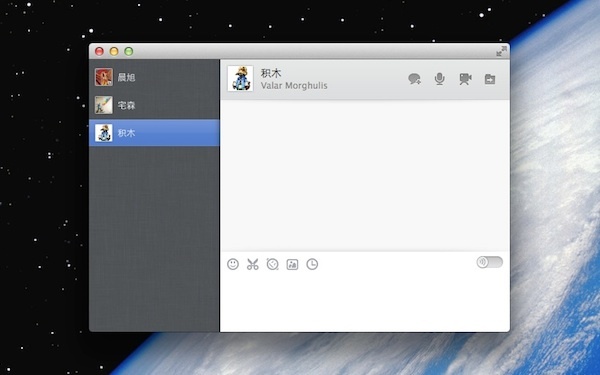The height and width of the screenshot is (375, 600).
Task: Click the message input text area
Action: click(365, 302)
